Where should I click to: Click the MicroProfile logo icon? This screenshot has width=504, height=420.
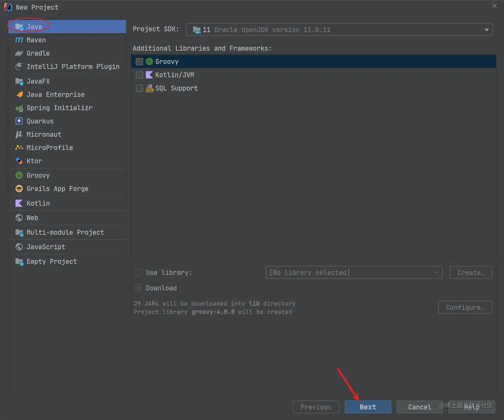[19, 147]
